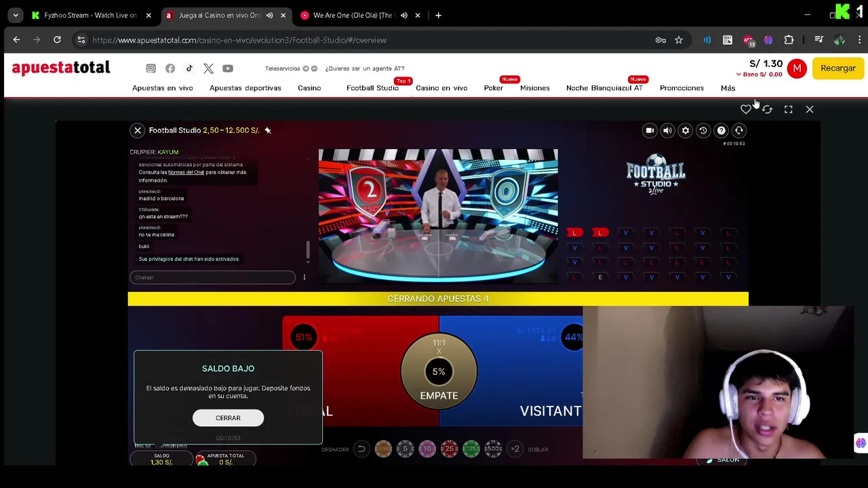
Task: Expand the Más menu
Action: pos(728,88)
